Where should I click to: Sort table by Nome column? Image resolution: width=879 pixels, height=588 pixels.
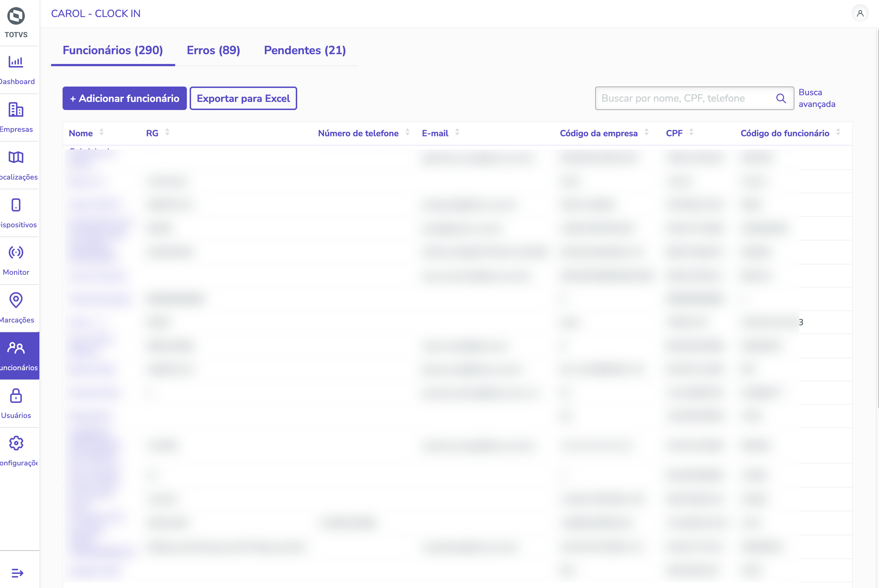tap(101, 132)
